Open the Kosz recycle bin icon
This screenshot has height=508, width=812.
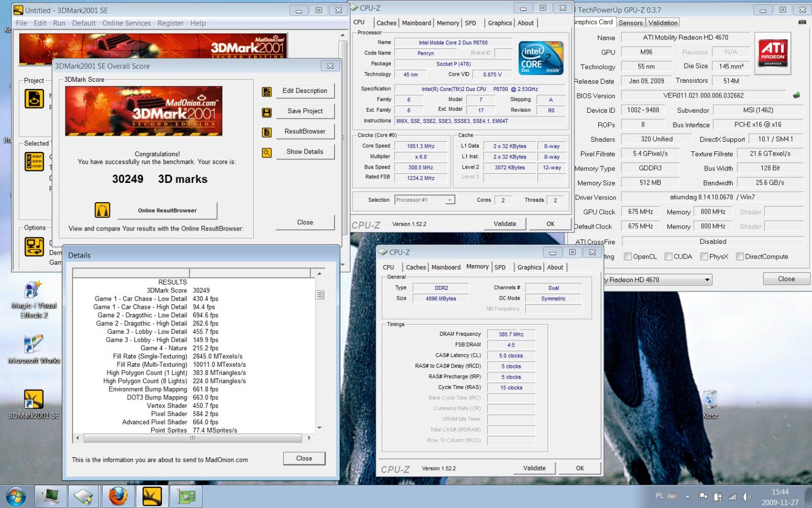coord(710,404)
